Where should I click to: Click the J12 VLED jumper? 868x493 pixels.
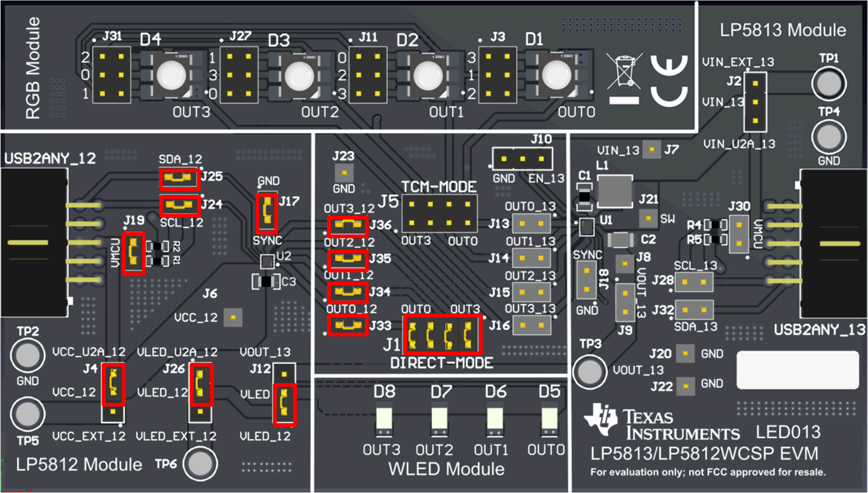click(x=284, y=404)
